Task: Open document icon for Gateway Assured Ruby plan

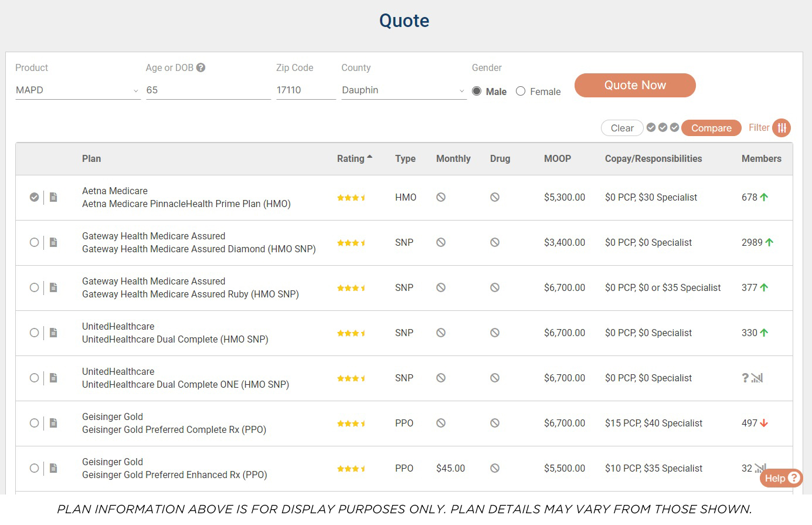Action: (x=53, y=287)
